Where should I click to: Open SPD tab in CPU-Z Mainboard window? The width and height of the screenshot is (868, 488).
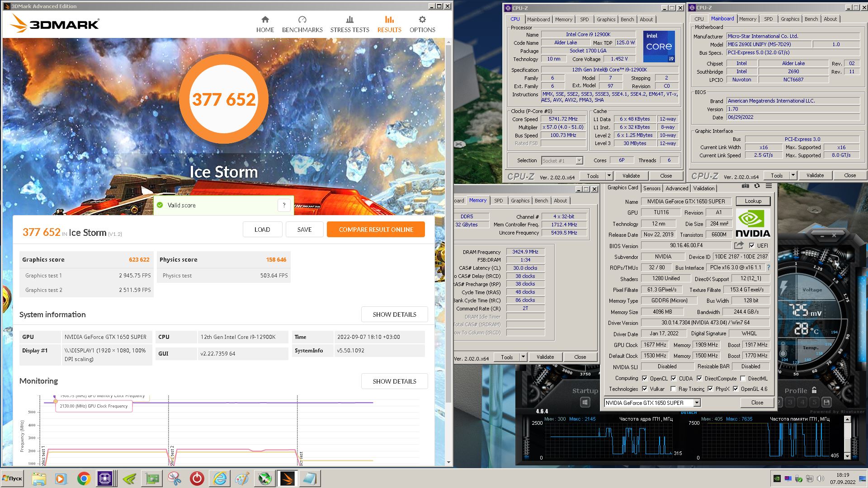[x=768, y=19]
